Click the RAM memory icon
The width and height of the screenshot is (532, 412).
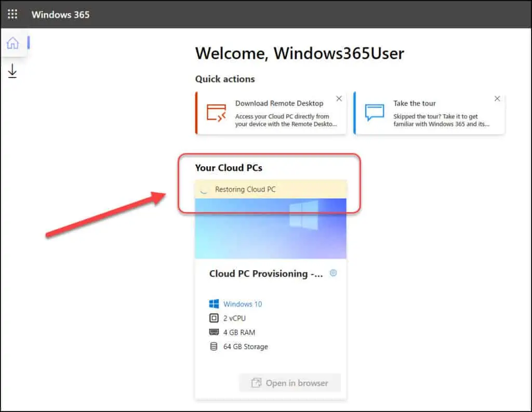(x=214, y=332)
